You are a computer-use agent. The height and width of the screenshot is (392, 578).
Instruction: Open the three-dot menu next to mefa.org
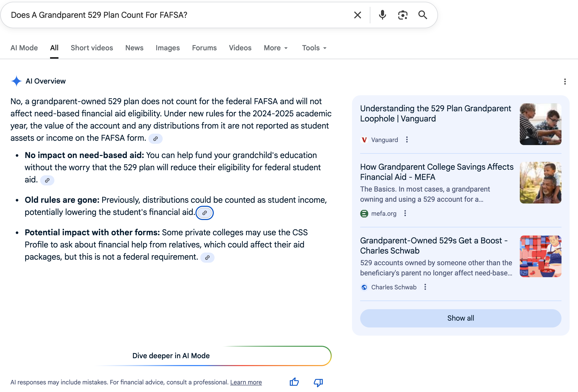click(x=405, y=214)
